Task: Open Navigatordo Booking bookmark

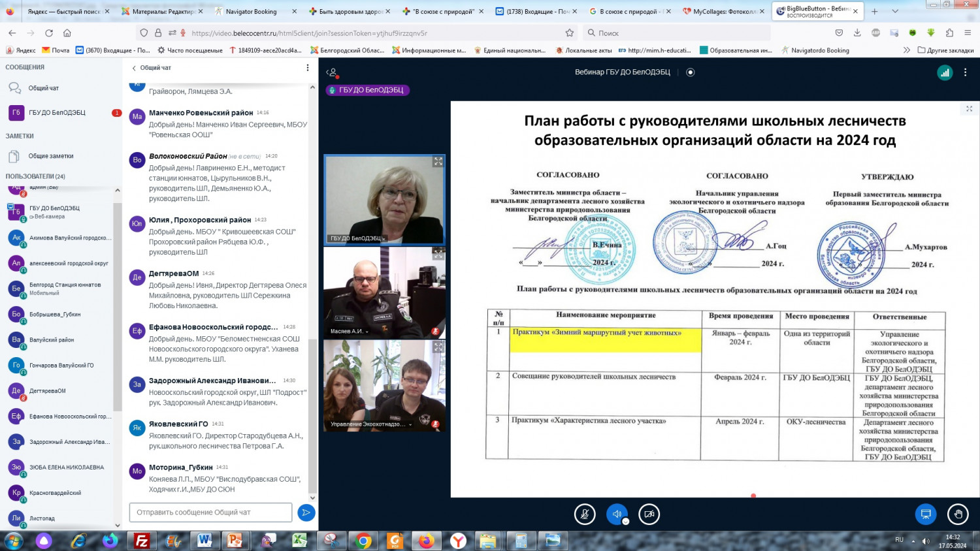Action: click(814, 50)
